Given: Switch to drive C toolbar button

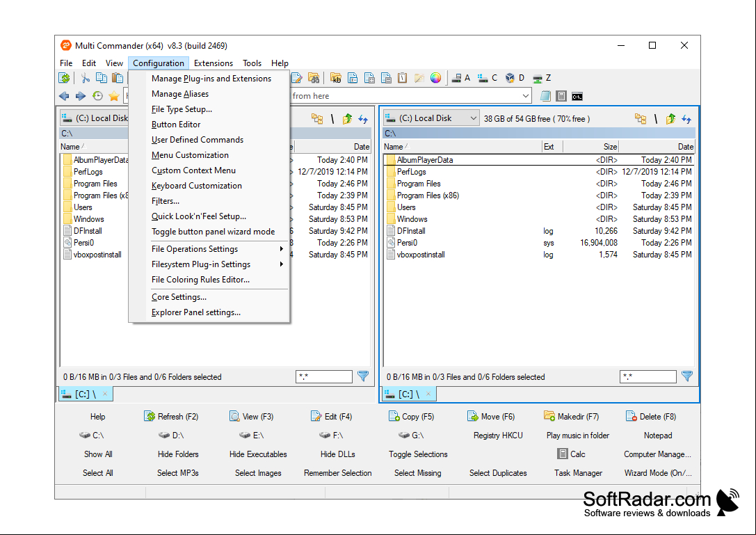Looking at the screenshot, I should point(488,78).
